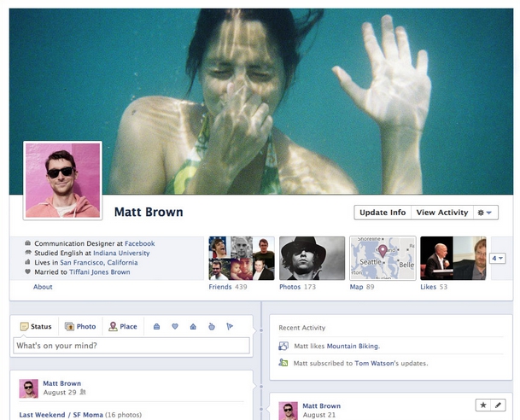Click the pencil edit icon on the August 21 post
Viewport: 520px width, 420px height.
click(x=500, y=405)
